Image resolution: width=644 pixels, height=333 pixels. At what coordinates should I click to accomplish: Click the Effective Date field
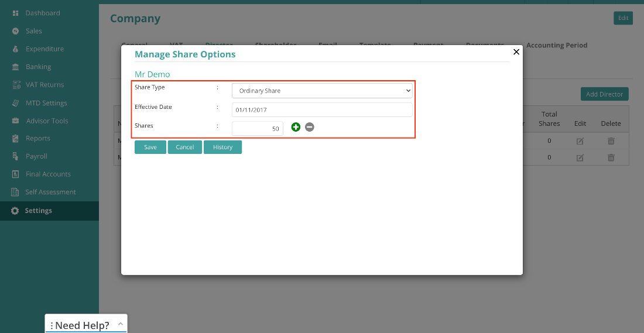click(322, 109)
